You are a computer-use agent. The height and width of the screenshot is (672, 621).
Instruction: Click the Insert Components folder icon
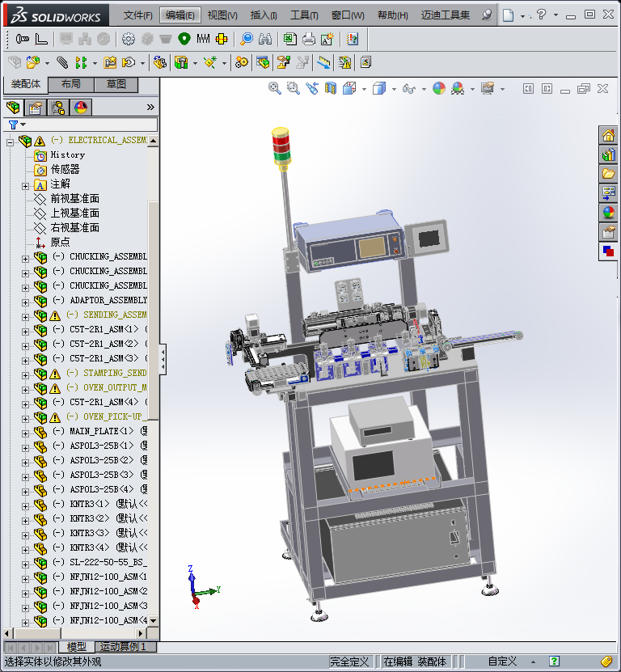pos(33,62)
